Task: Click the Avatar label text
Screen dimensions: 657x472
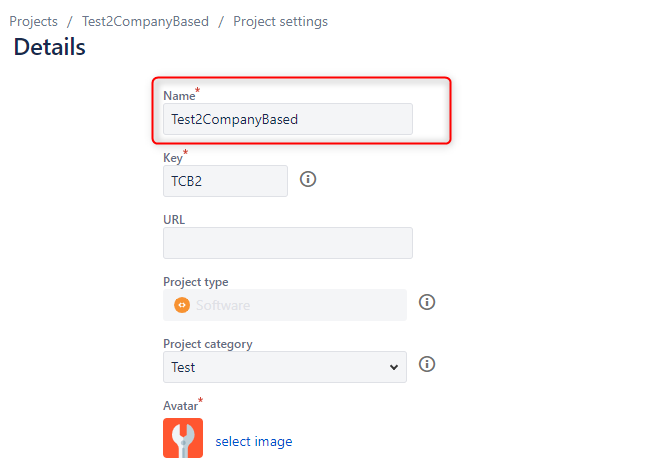Action: [181, 406]
